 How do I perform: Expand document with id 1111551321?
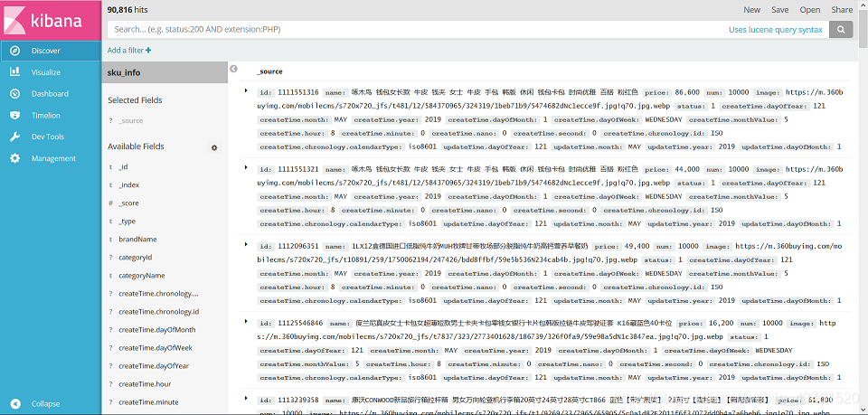pos(245,167)
